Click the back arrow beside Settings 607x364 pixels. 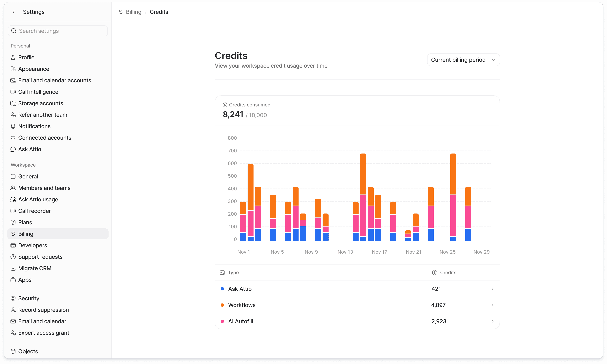click(x=13, y=12)
